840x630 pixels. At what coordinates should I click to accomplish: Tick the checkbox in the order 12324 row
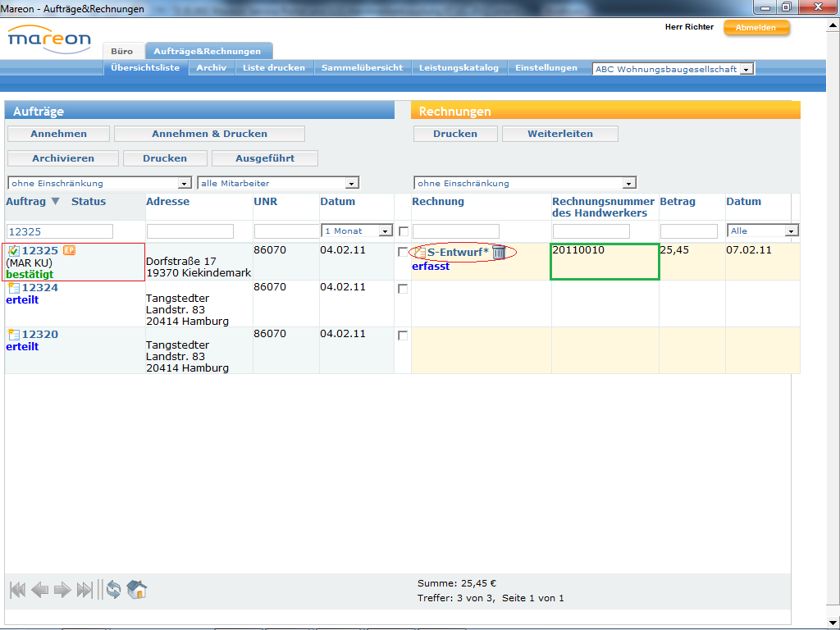[403, 289]
